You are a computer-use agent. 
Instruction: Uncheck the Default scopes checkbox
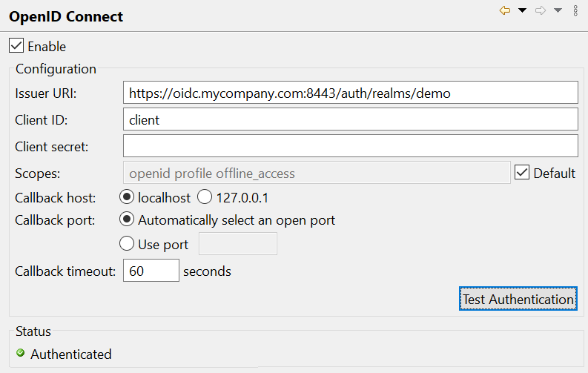(521, 173)
